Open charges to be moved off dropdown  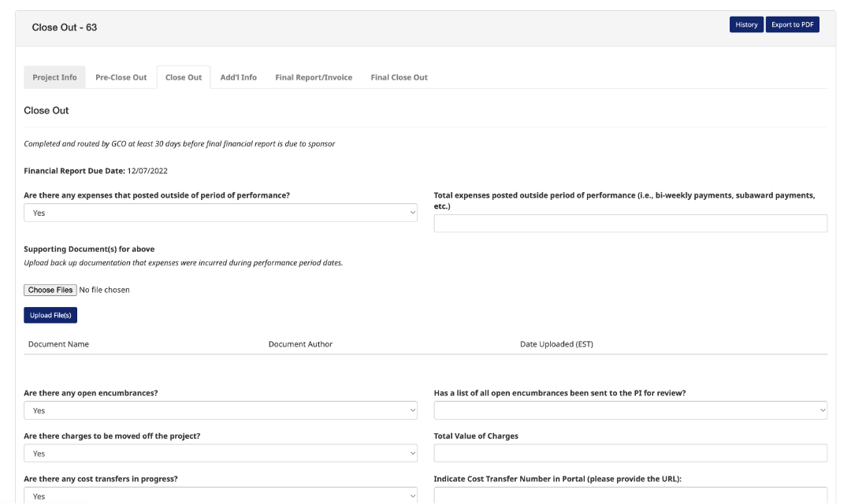coord(221,454)
